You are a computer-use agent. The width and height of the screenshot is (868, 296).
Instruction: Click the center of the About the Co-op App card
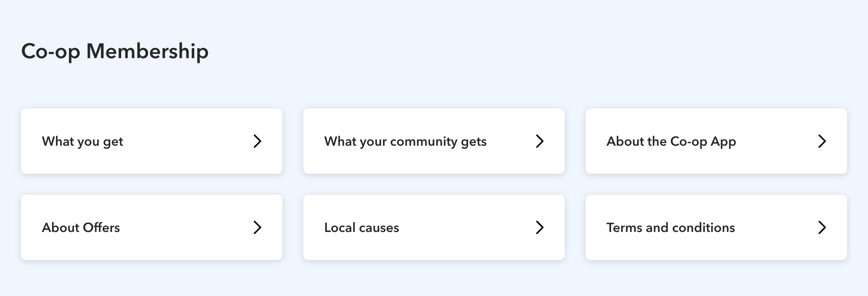716,141
